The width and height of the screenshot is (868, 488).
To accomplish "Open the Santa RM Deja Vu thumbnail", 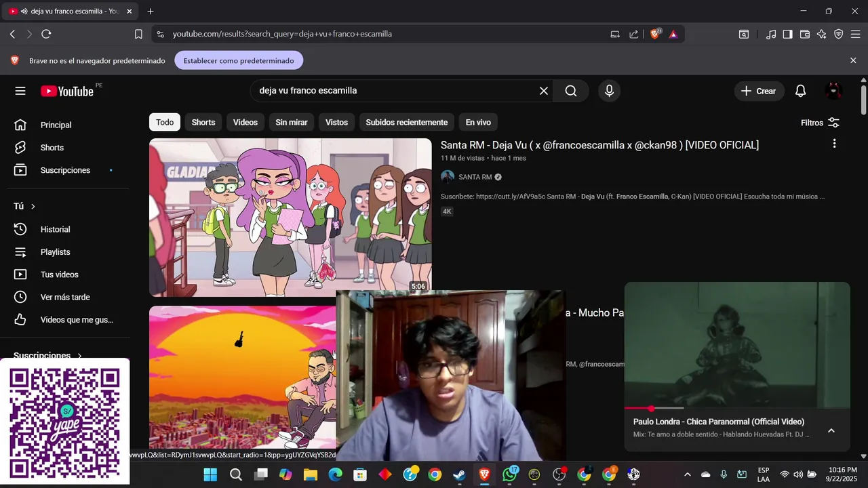I will pyautogui.click(x=290, y=217).
